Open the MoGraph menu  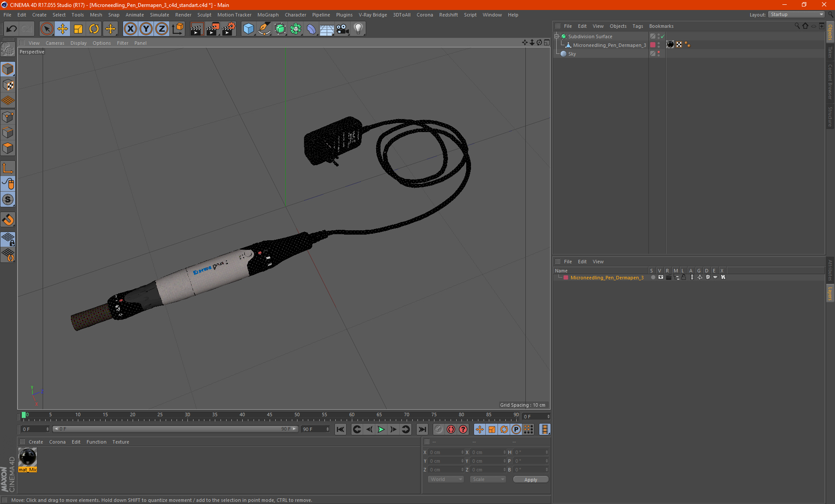click(268, 15)
